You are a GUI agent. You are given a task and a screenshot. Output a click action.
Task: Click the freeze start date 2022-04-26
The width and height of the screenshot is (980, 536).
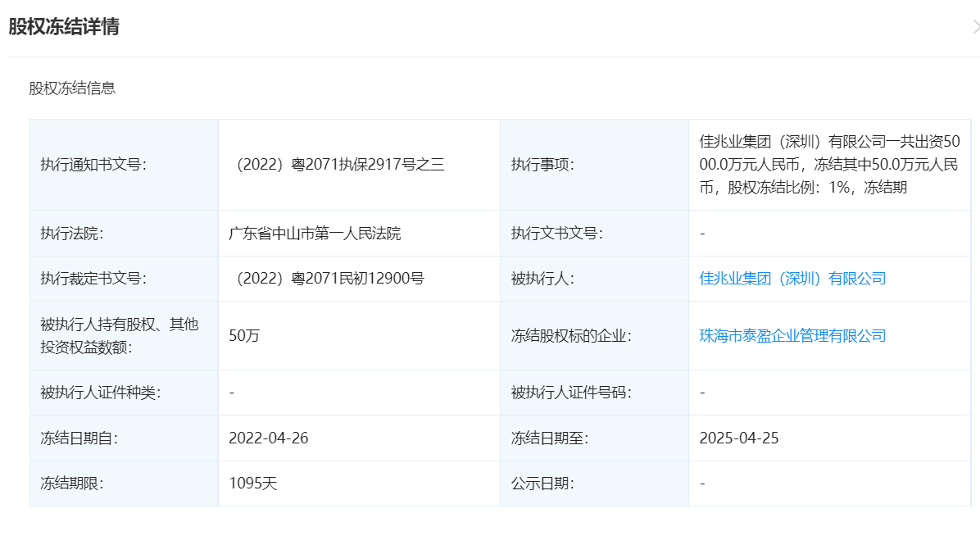click(x=268, y=438)
